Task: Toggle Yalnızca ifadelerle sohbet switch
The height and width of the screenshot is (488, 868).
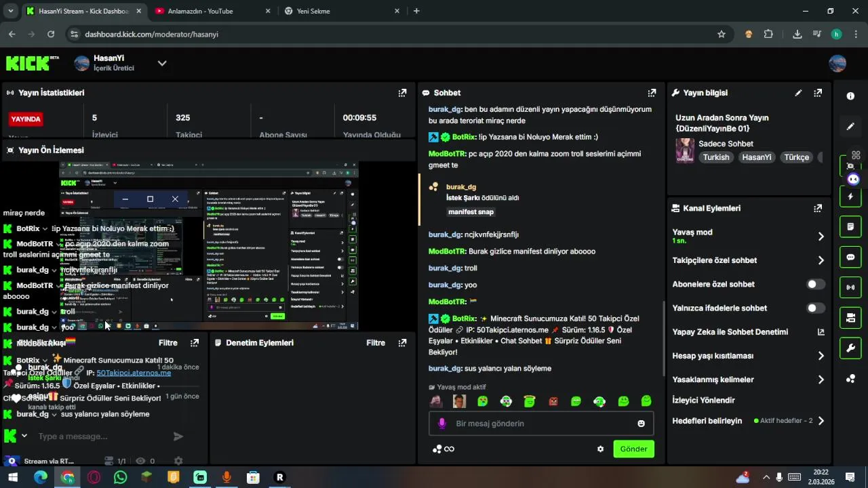Action: [816, 308]
